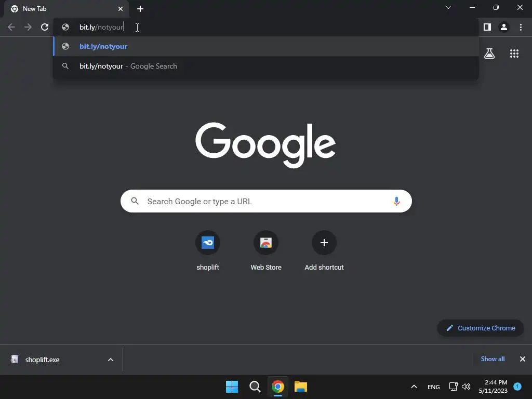Open the Chrome profile avatar icon
The height and width of the screenshot is (399, 532).
504,27
